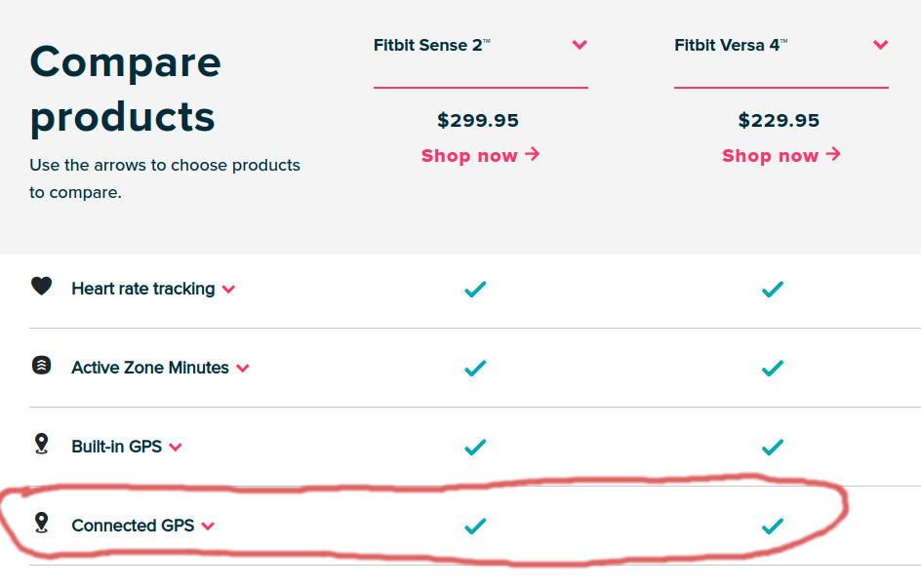Viewport: 921px width, 588px height.
Task: Click Shop now under Fitbit Versa 4
Action: pyautogui.click(x=781, y=155)
